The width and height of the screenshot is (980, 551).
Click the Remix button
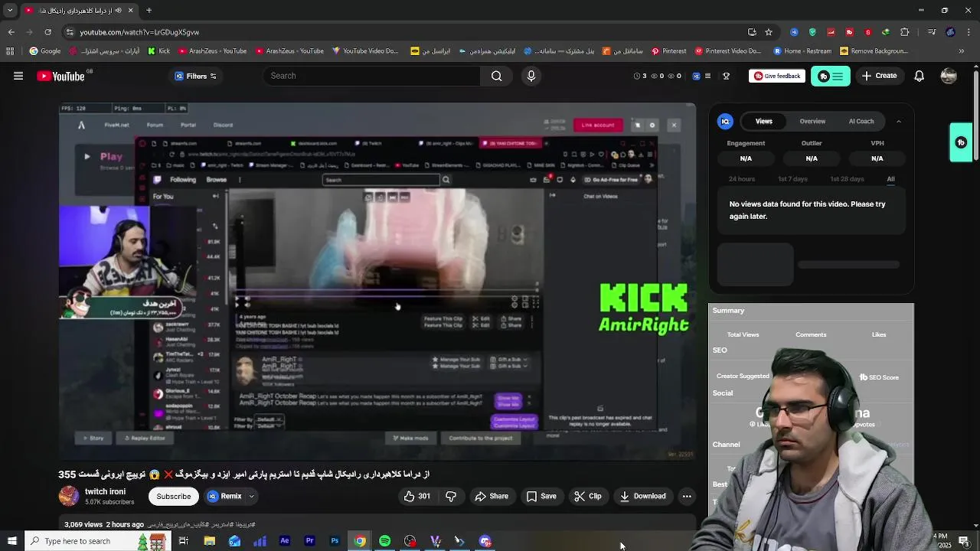[x=224, y=496]
